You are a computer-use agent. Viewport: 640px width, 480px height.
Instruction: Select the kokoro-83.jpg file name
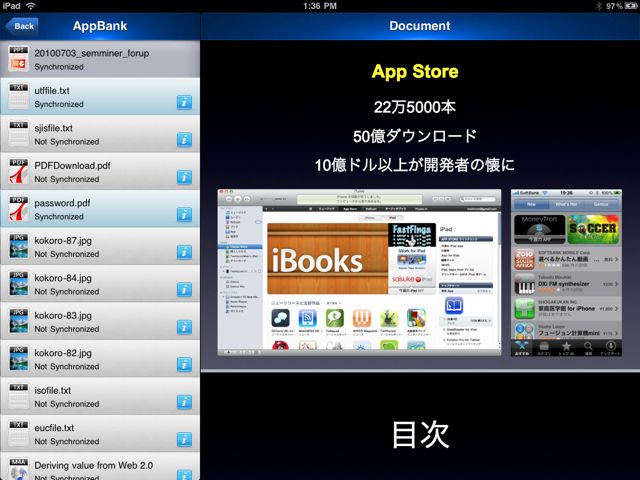[63, 316]
